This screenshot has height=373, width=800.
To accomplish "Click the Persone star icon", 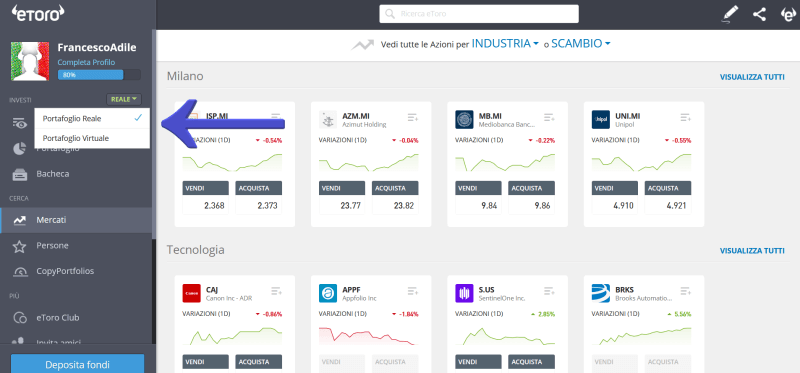I will coord(19,246).
